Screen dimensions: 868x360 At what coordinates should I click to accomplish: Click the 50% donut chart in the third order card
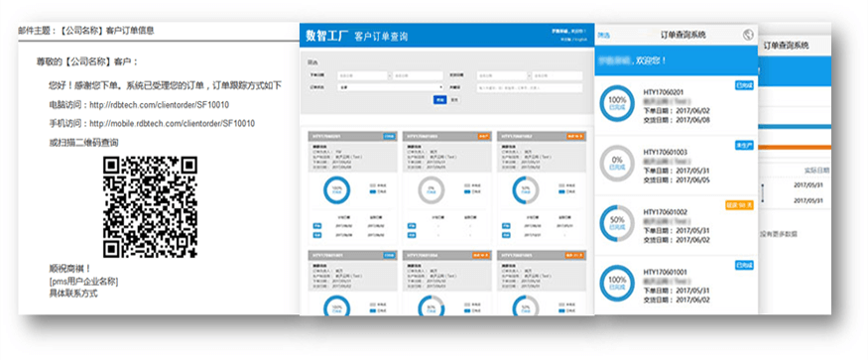click(x=525, y=190)
